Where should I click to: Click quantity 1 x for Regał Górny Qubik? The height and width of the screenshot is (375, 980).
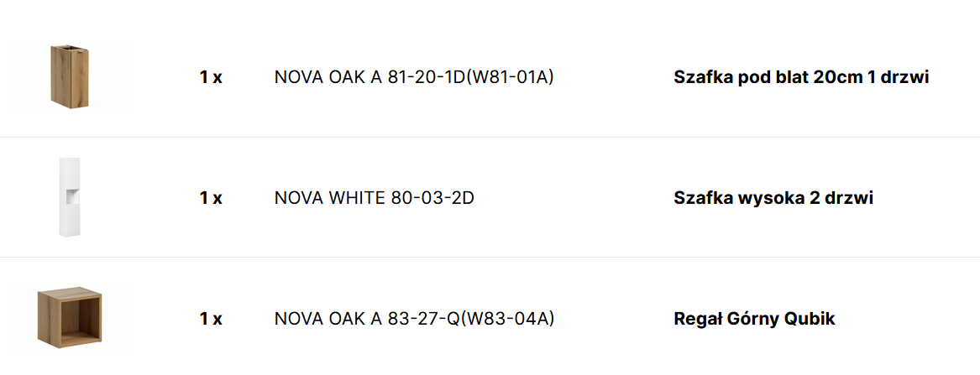pyautogui.click(x=211, y=319)
